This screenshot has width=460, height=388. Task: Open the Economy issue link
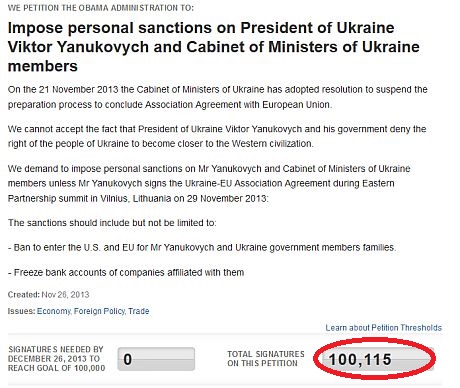(x=53, y=311)
